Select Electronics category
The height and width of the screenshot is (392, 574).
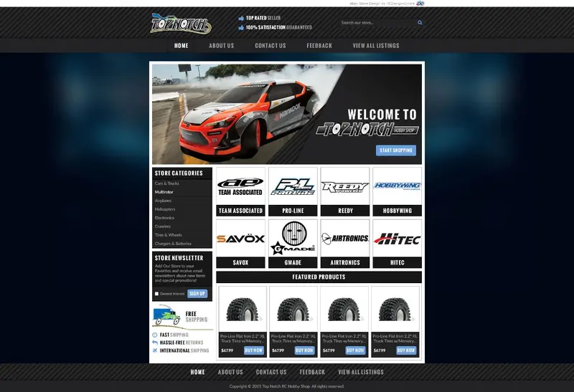point(164,218)
